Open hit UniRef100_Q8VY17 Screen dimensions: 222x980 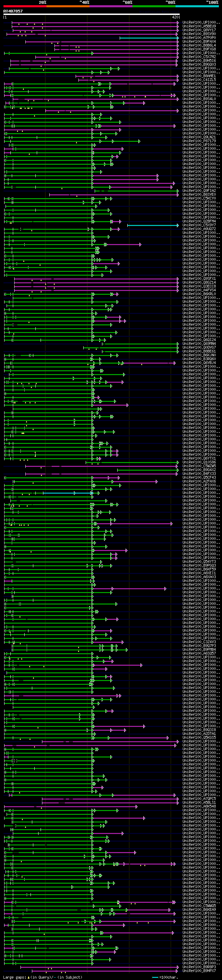click(x=199, y=30)
